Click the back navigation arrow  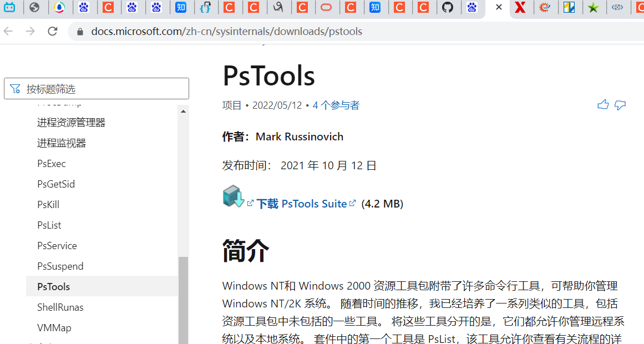[x=8, y=31]
